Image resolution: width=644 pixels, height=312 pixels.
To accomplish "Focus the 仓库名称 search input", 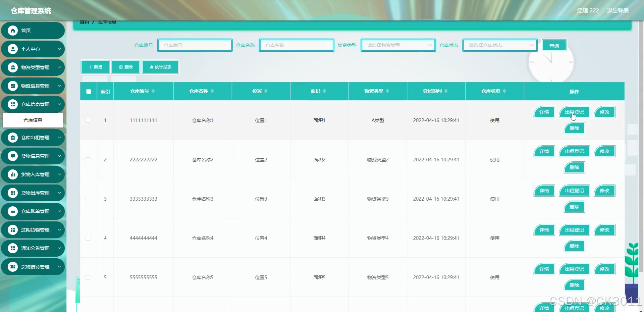I will click(297, 45).
